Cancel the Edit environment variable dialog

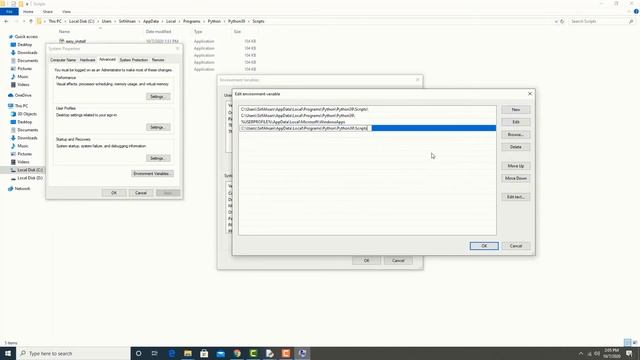(x=516, y=246)
